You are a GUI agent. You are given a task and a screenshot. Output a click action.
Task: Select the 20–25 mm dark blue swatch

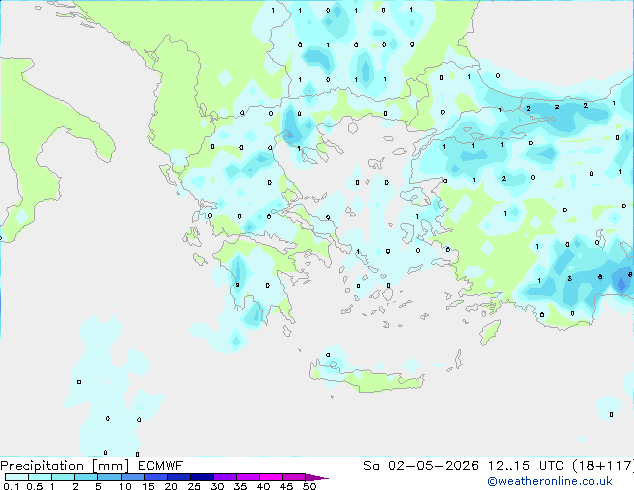(x=179, y=477)
